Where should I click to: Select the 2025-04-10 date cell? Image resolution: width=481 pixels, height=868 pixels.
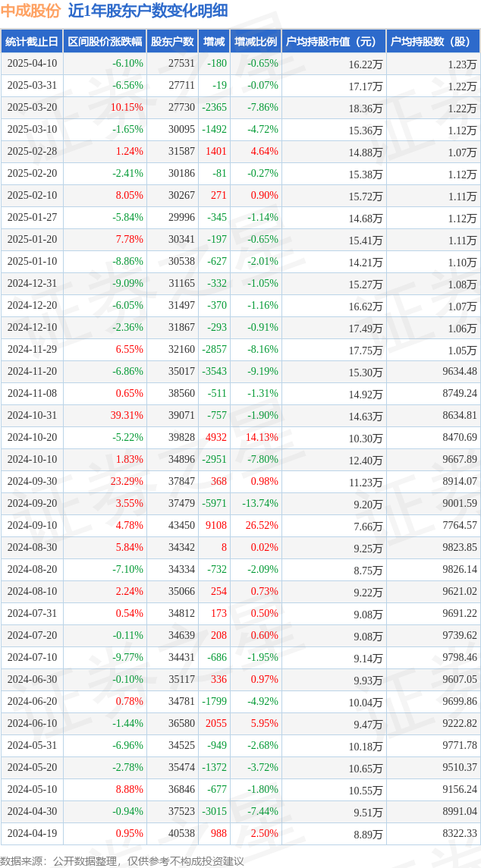click(x=32, y=64)
